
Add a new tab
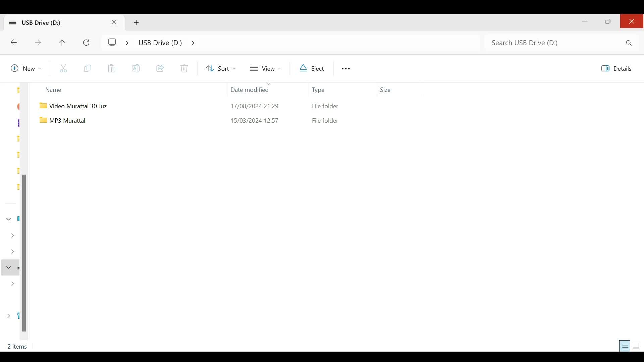[x=137, y=23]
